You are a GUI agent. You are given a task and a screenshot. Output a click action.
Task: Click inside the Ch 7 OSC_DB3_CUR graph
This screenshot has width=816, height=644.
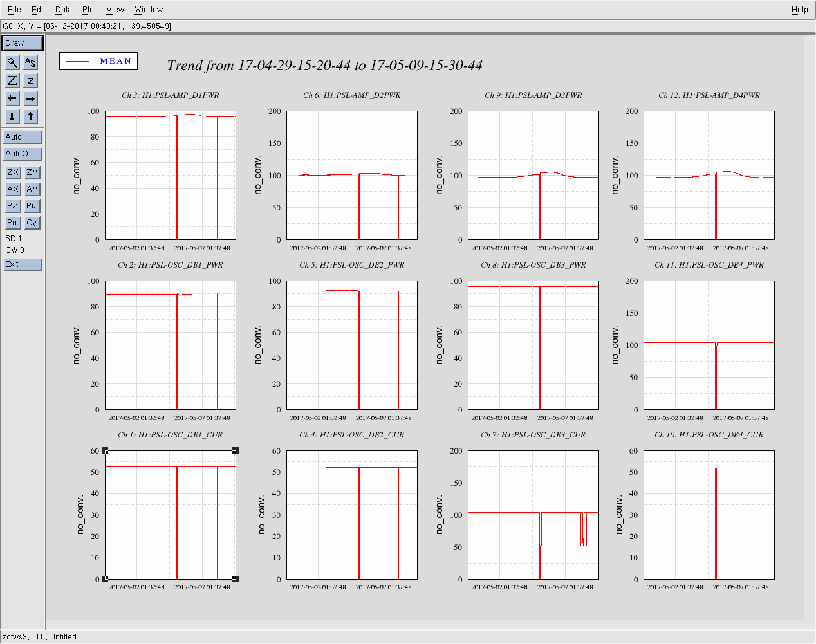click(x=533, y=515)
